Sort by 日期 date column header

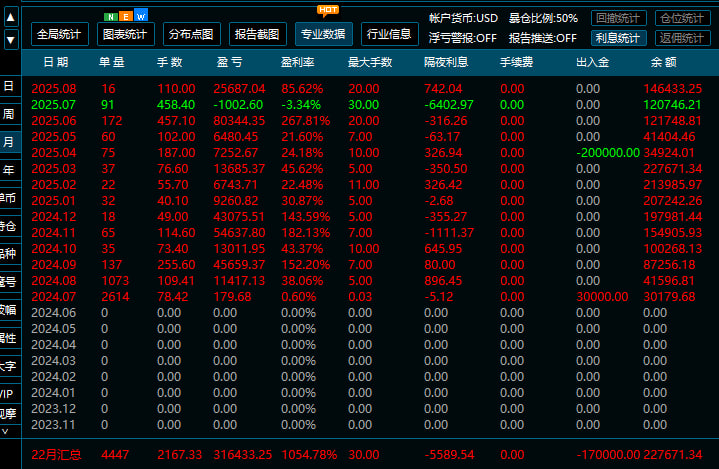(56, 62)
